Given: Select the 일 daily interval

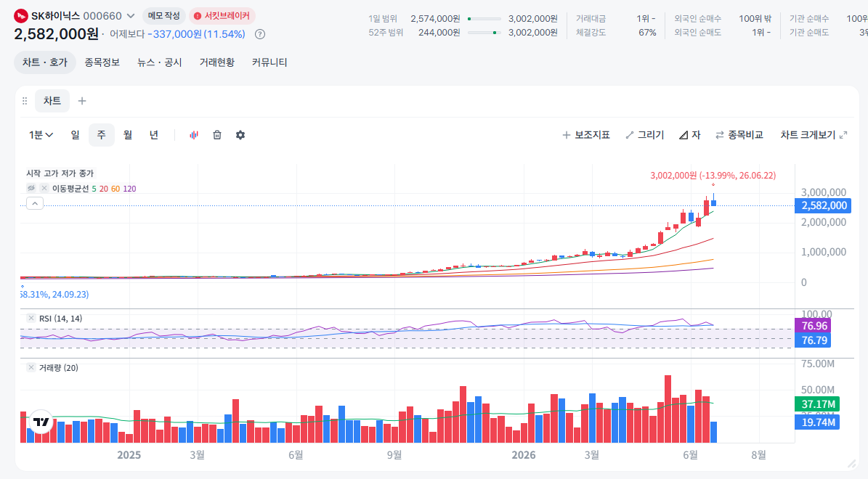Looking at the screenshot, I should click(76, 135).
